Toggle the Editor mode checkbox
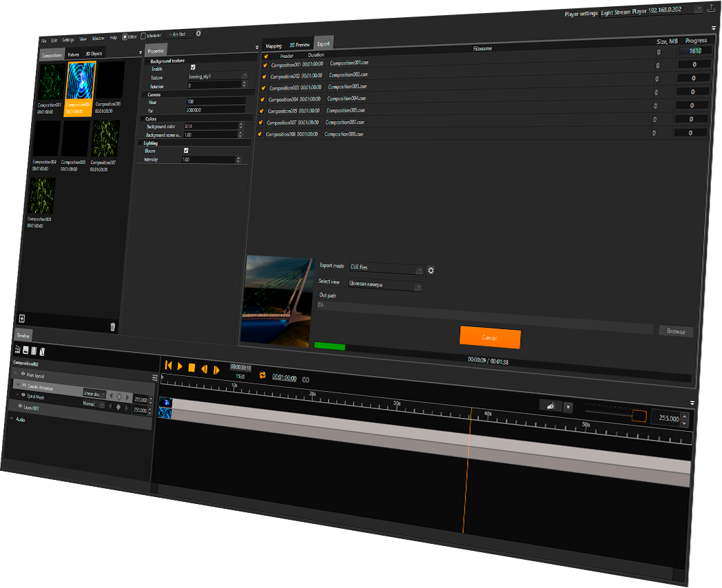 (125, 36)
